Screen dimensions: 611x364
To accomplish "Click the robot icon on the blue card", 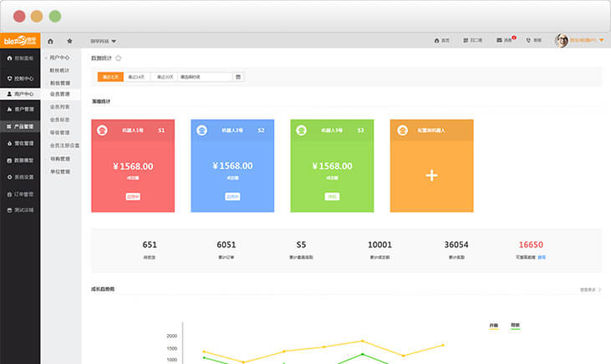I will (201, 130).
